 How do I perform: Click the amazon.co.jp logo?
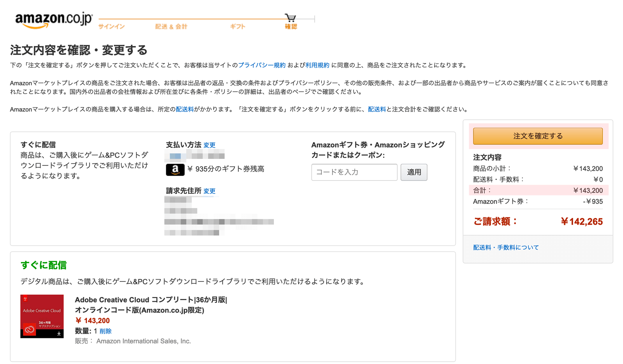pyautogui.click(x=54, y=20)
